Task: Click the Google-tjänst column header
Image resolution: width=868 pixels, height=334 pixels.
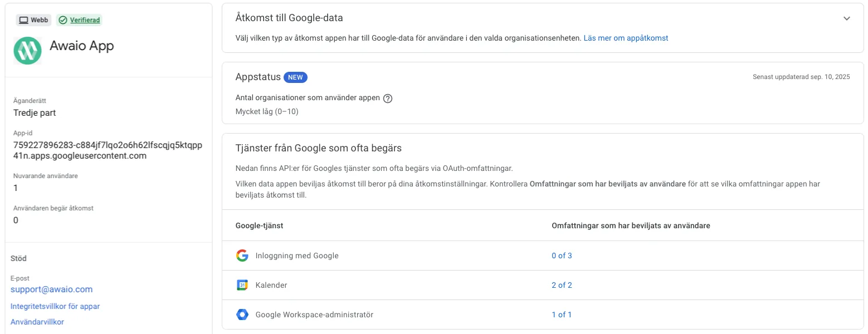Action: pyautogui.click(x=260, y=225)
